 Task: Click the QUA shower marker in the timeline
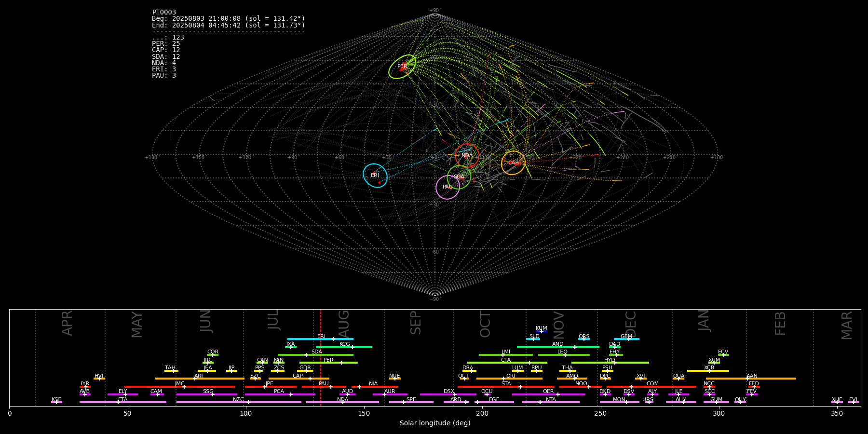678,379
